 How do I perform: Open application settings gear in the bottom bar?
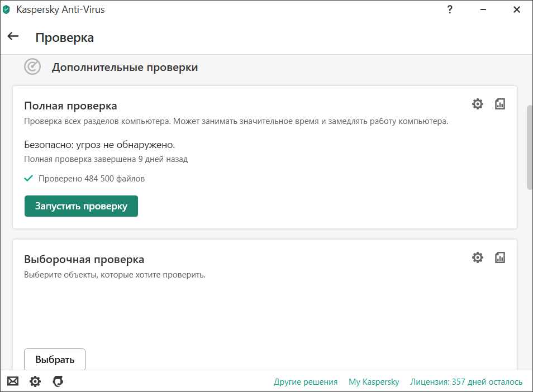[35, 381]
